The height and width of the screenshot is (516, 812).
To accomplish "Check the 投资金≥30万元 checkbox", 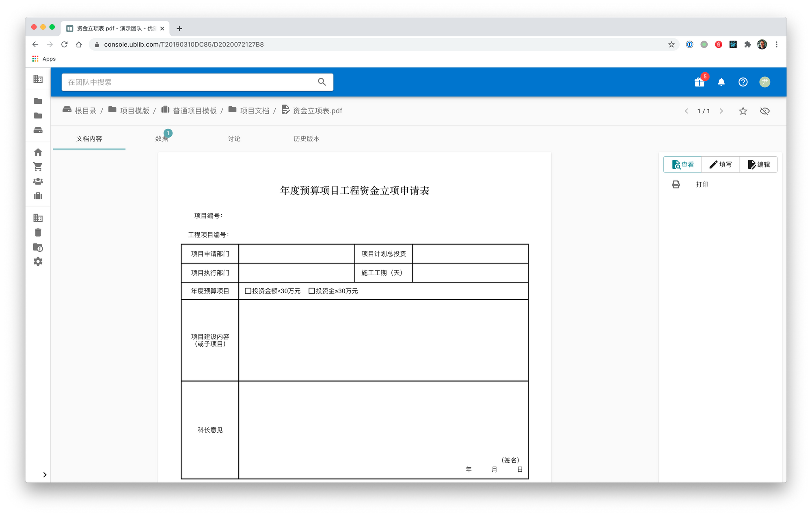I will coord(311,291).
